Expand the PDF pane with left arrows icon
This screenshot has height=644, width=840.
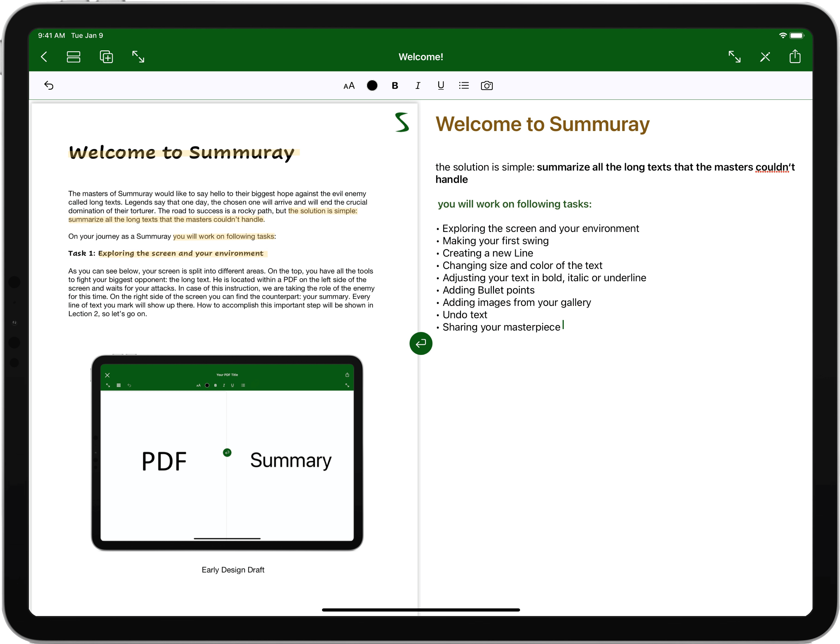[x=138, y=57]
